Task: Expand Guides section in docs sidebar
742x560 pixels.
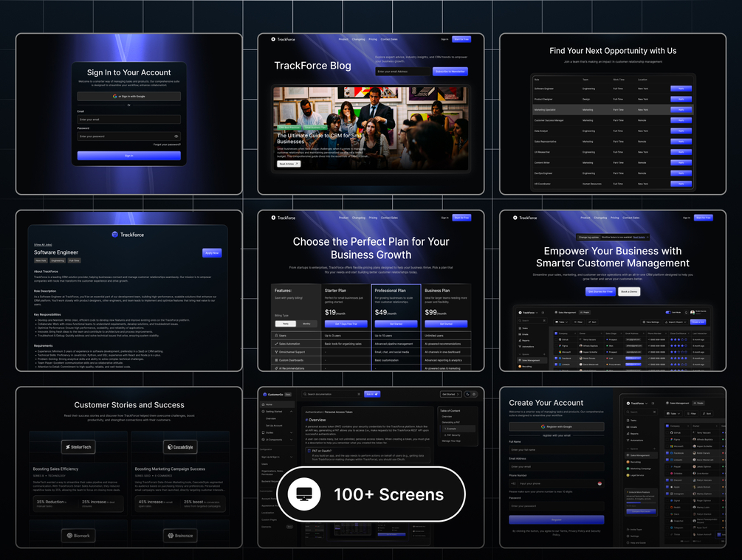Action: (x=291, y=432)
